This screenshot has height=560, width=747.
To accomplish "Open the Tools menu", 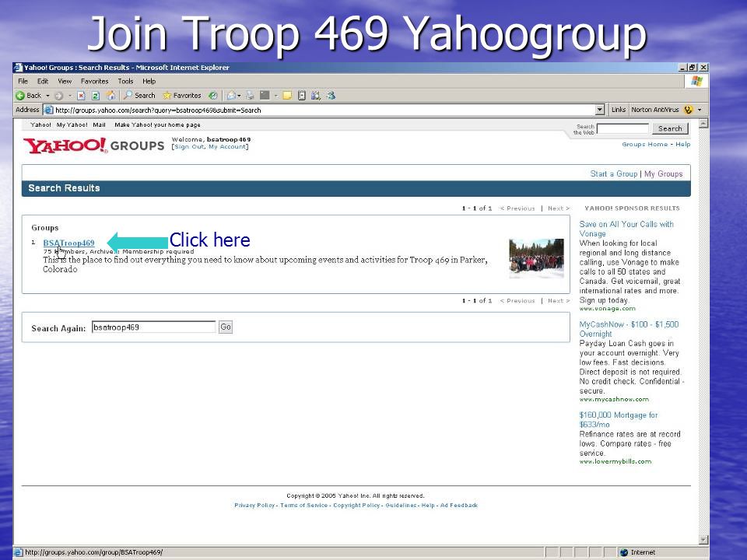I will (126, 82).
